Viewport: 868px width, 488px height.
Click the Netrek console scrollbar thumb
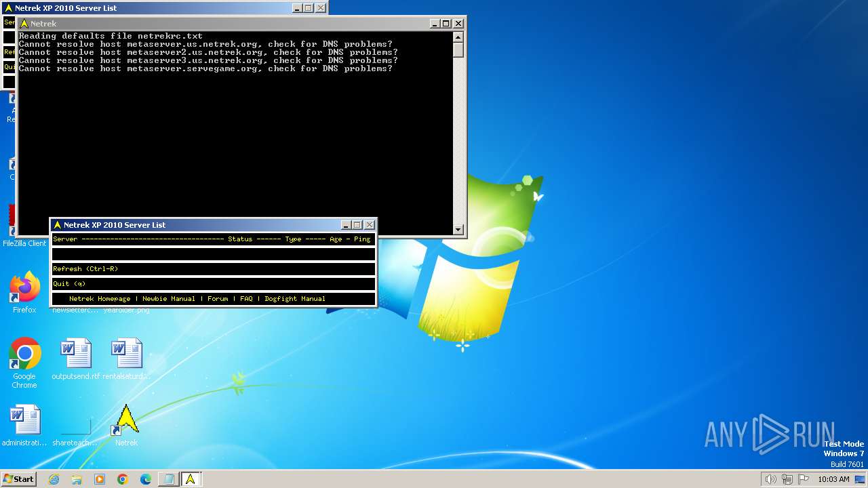point(458,50)
